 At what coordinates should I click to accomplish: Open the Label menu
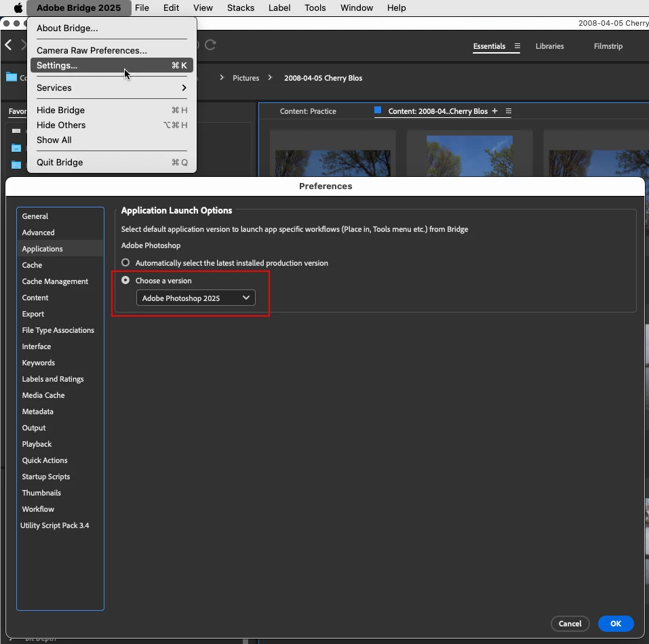tap(279, 8)
